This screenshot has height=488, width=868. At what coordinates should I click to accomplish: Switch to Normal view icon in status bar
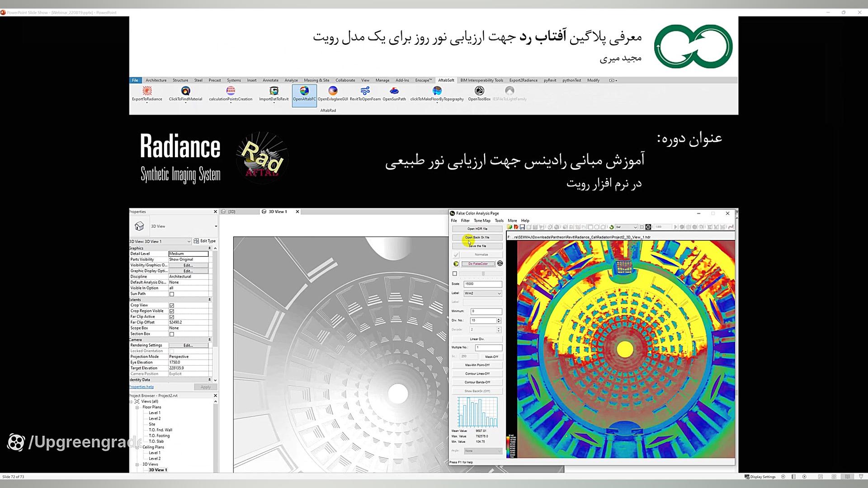point(820,477)
